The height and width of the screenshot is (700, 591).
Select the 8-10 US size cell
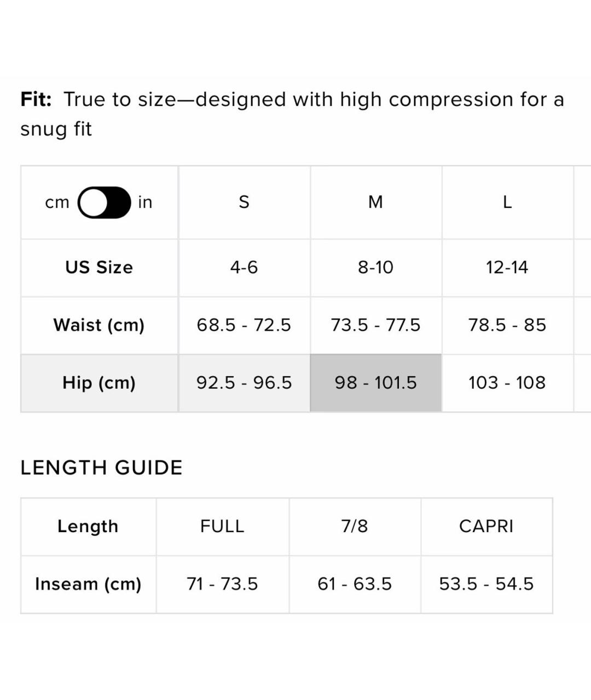[376, 267]
